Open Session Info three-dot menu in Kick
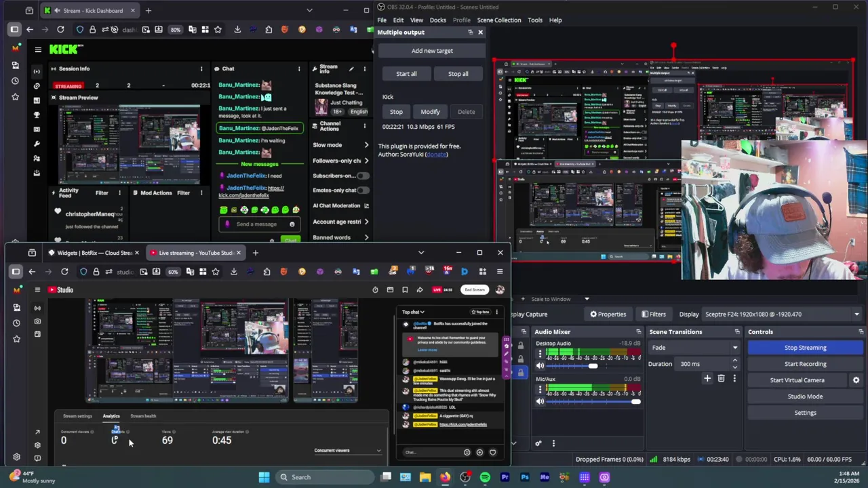This screenshot has height=488, width=868. coord(201,68)
